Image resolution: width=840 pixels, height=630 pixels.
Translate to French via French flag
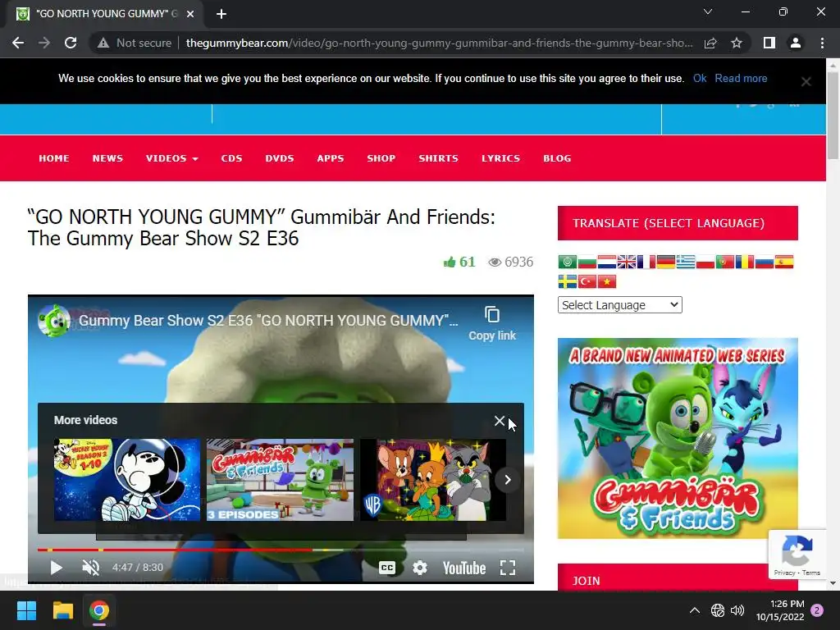coord(646,262)
